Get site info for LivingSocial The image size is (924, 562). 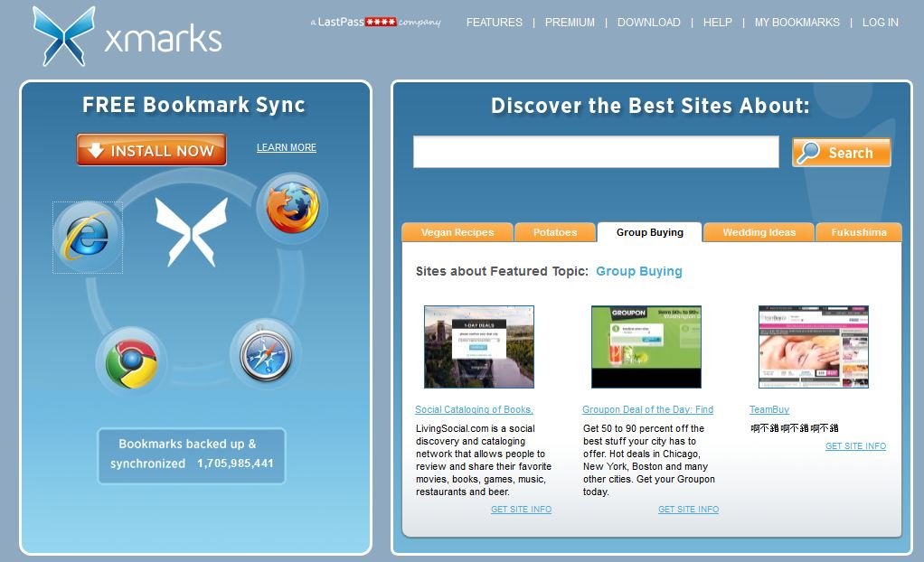coord(522,509)
